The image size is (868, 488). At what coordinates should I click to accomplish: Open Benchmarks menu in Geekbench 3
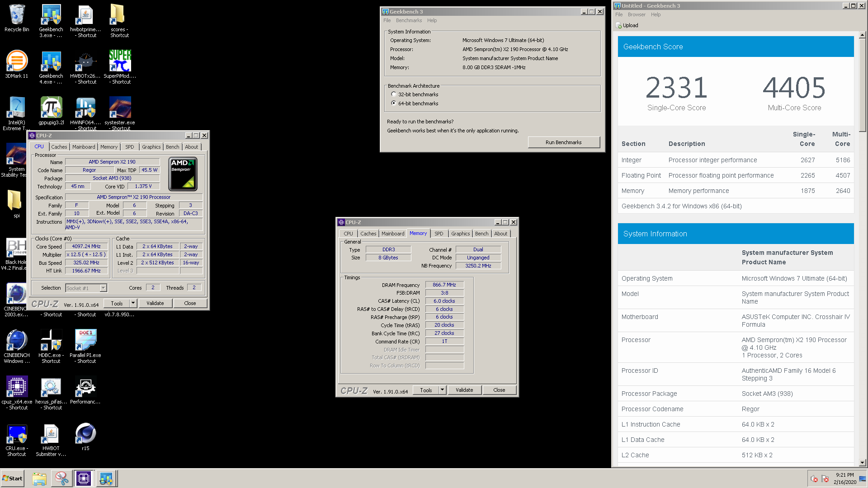409,20
